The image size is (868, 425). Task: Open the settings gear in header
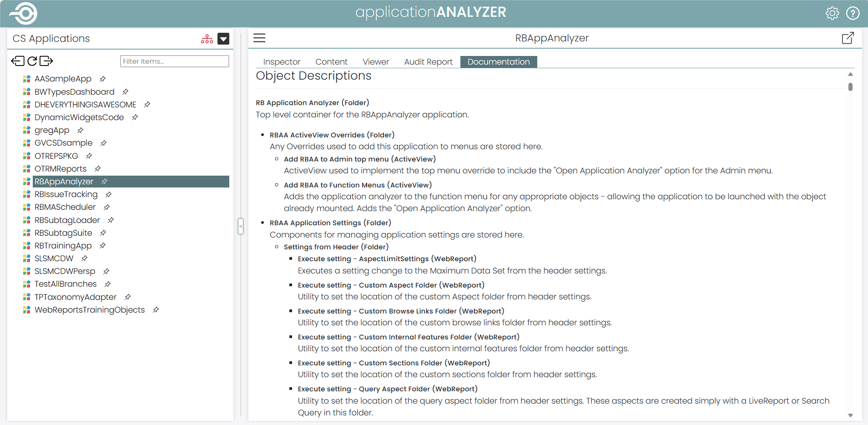tap(832, 13)
